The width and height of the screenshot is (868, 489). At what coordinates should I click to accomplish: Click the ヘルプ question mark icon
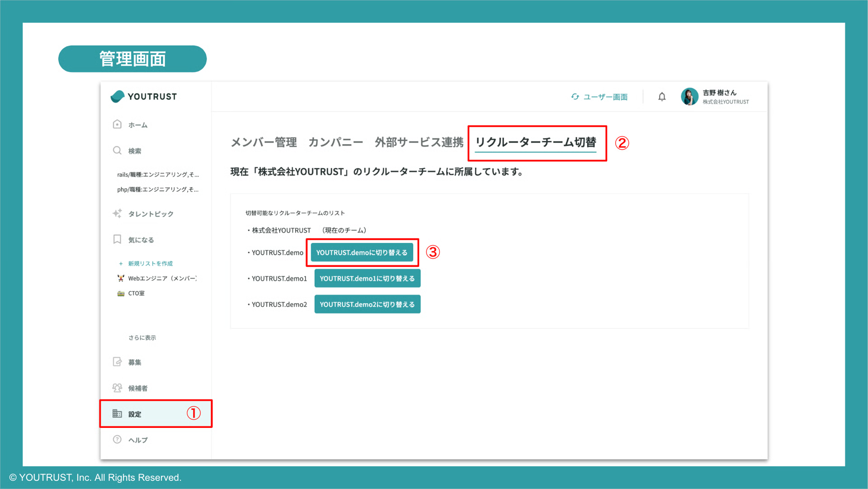click(x=117, y=439)
